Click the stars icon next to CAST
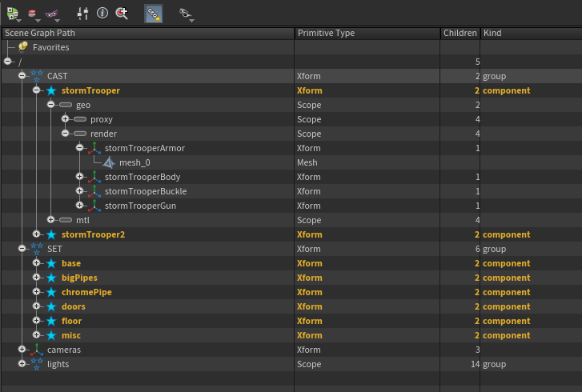Viewport: 582px width, 392px height. click(x=36, y=76)
